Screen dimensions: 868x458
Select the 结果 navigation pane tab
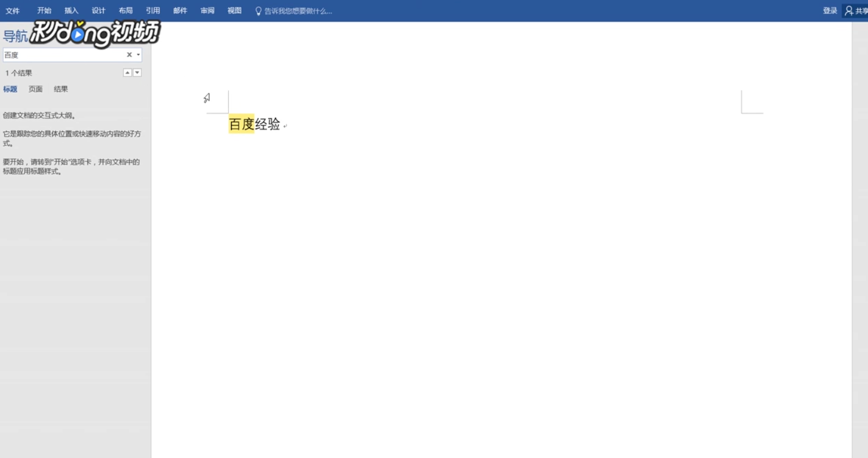[61, 89]
